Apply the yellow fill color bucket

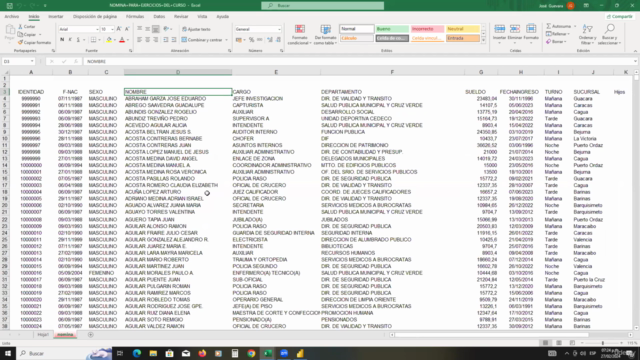pyautogui.click(x=109, y=40)
